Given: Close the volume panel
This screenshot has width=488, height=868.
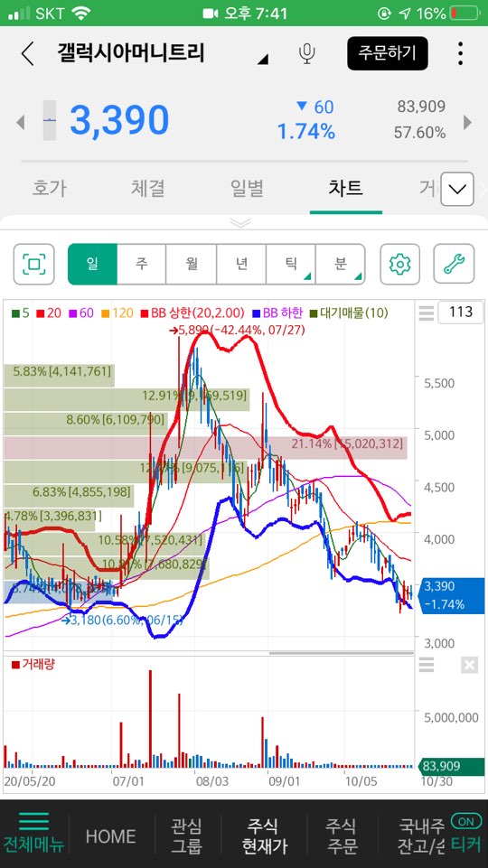Looking at the screenshot, I should coord(469,664).
